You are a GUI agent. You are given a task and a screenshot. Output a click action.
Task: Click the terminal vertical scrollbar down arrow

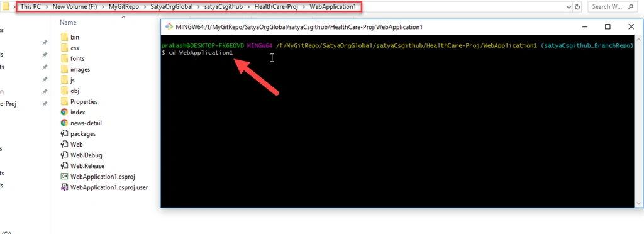pos(638,204)
